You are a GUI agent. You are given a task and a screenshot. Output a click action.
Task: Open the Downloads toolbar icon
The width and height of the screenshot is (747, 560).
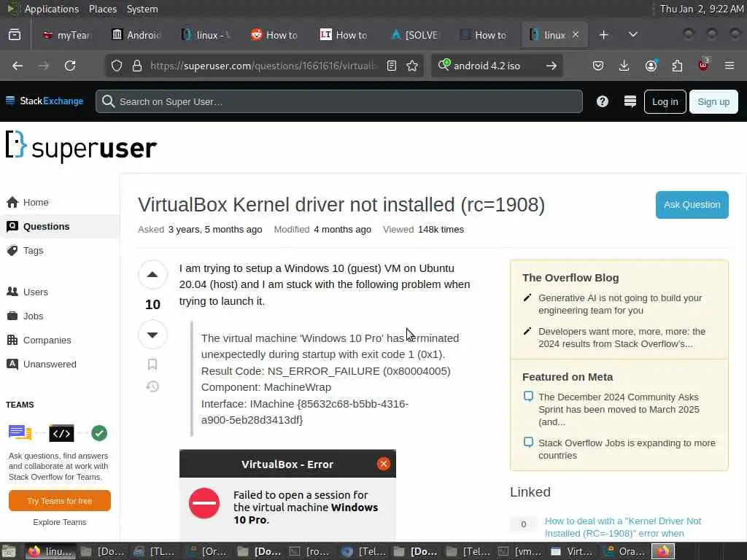624,66
